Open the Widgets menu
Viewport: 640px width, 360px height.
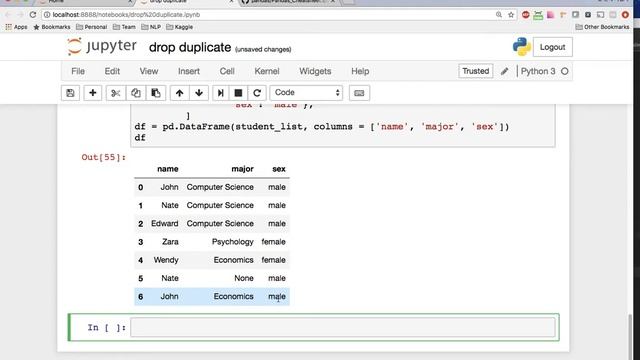[315, 71]
